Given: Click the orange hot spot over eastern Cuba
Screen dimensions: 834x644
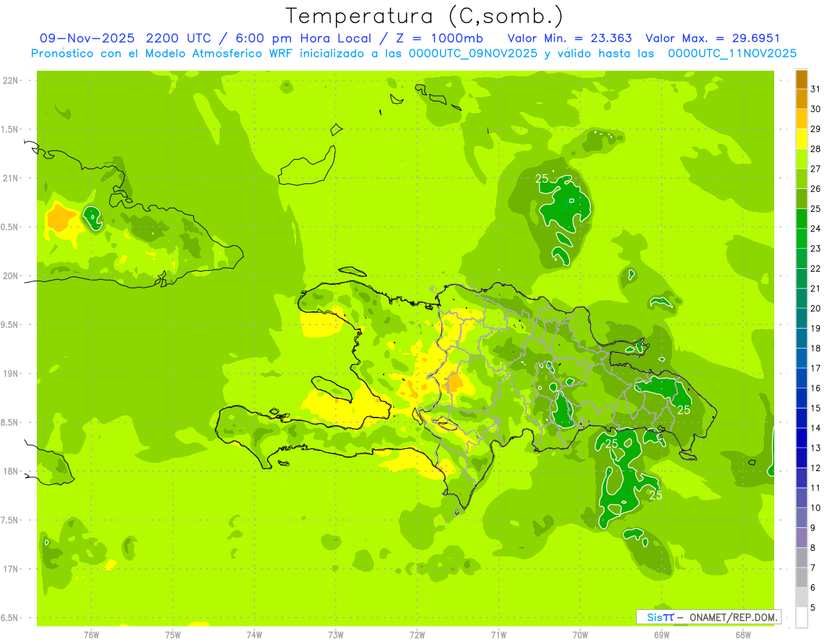Looking at the screenshot, I should pos(63,218).
